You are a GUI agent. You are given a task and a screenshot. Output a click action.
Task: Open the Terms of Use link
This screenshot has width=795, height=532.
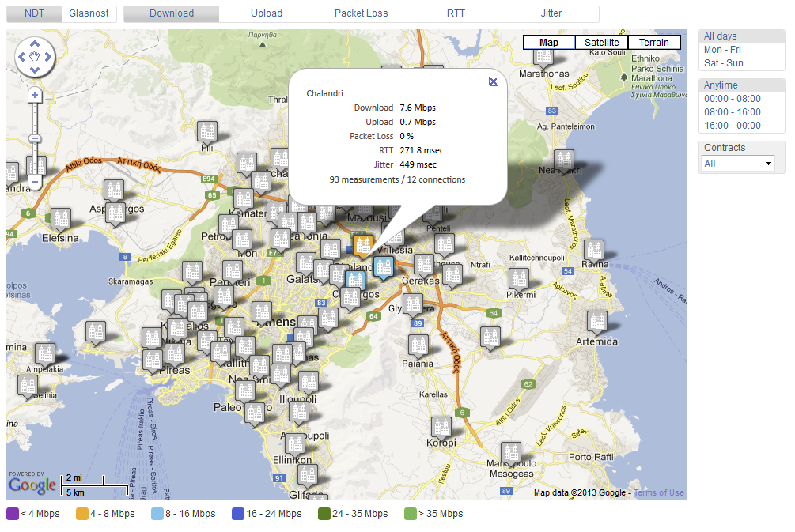[x=658, y=493]
